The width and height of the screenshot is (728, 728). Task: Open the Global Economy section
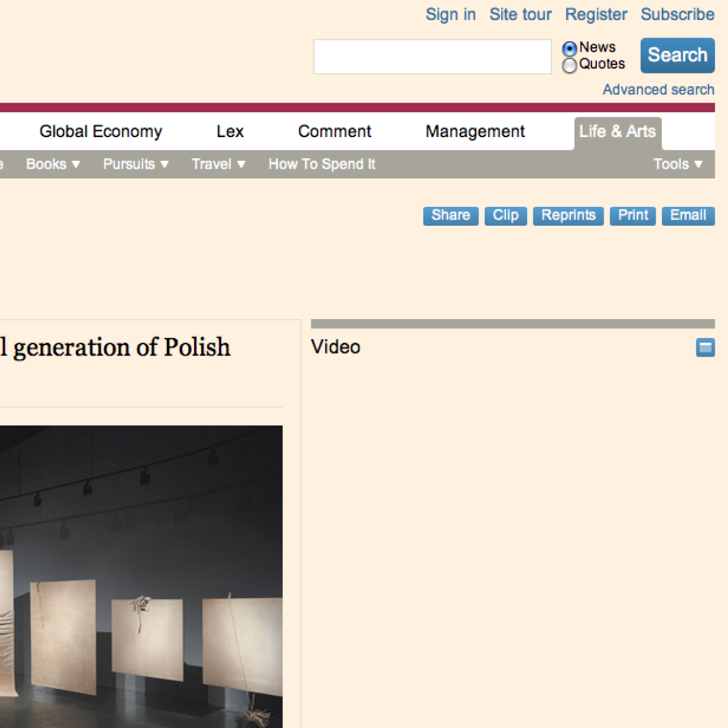[101, 132]
